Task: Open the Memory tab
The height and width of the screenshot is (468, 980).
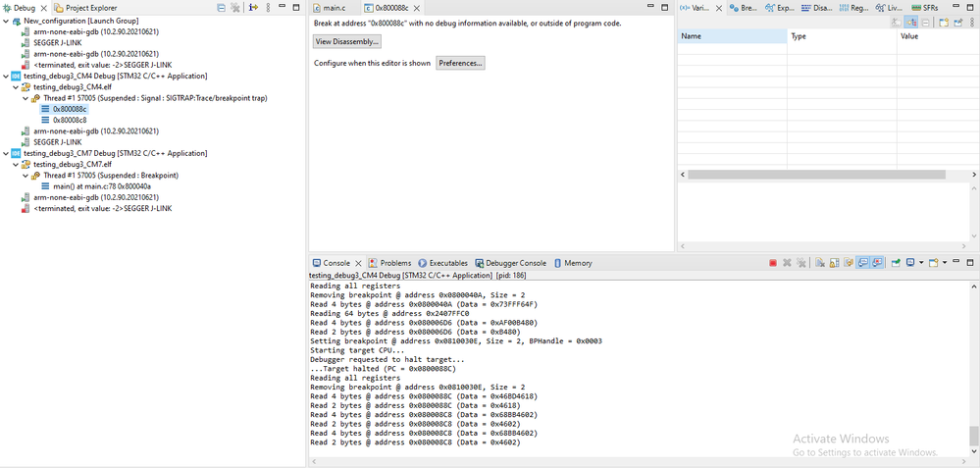Action: pos(573,263)
